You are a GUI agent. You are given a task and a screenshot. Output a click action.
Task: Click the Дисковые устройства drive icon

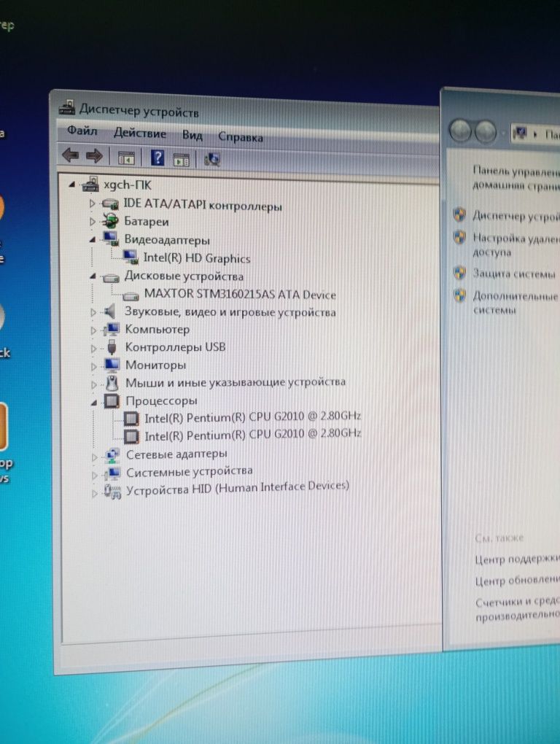point(111,277)
